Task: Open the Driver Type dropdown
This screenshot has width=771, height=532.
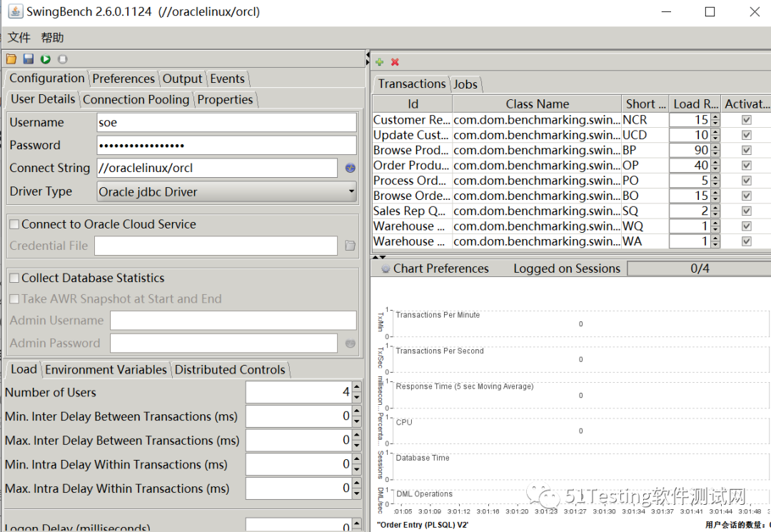Action: pyautogui.click(x=227, y=191)
